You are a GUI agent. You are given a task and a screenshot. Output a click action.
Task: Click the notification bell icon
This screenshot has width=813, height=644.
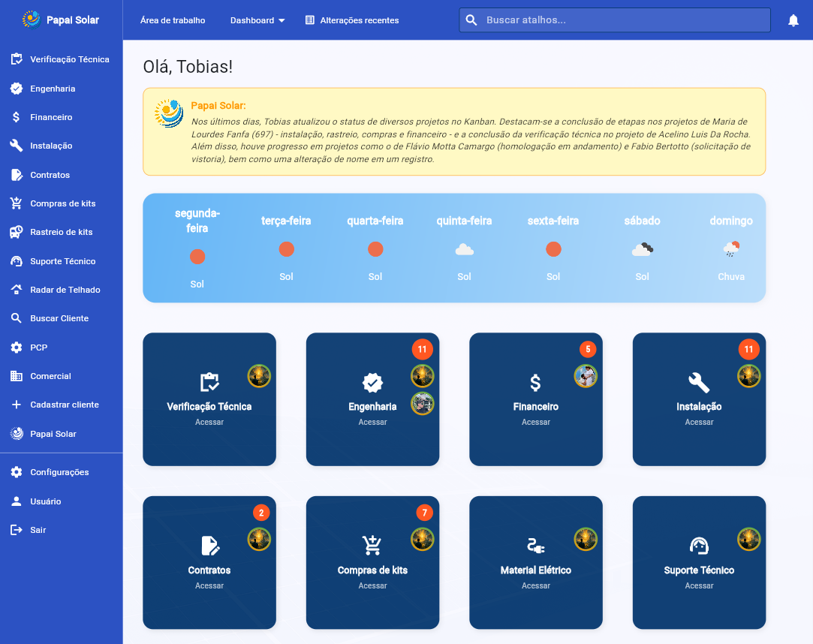[x=793, y=20]
